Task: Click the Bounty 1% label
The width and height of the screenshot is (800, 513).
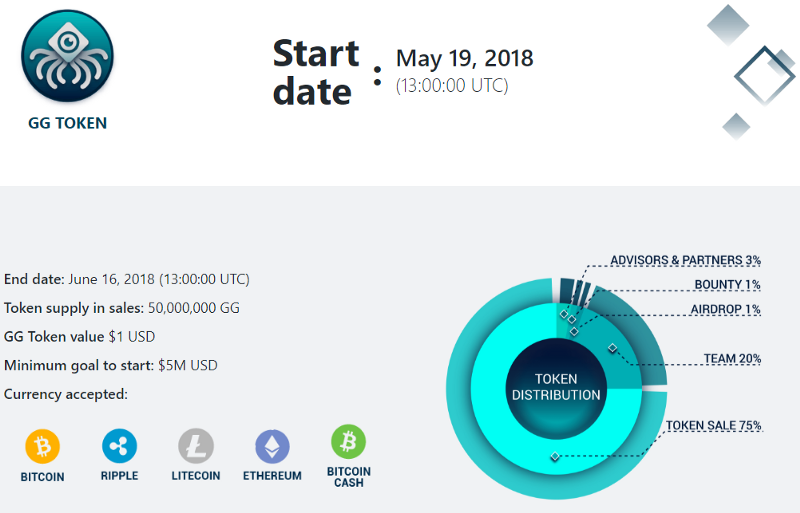Action: point(727,285)
